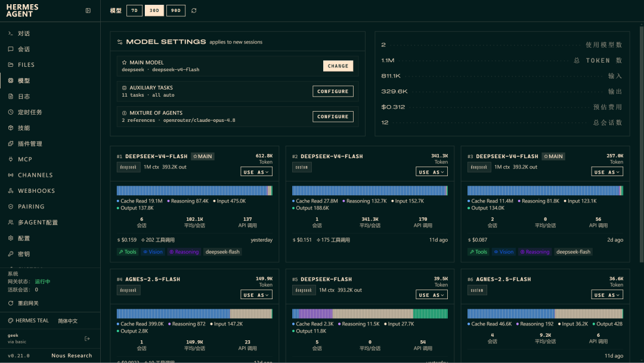Open 配置 in the sidebar
Image resolution: width=644 pixels, height=363 pixels.
(x=50, y=238)
